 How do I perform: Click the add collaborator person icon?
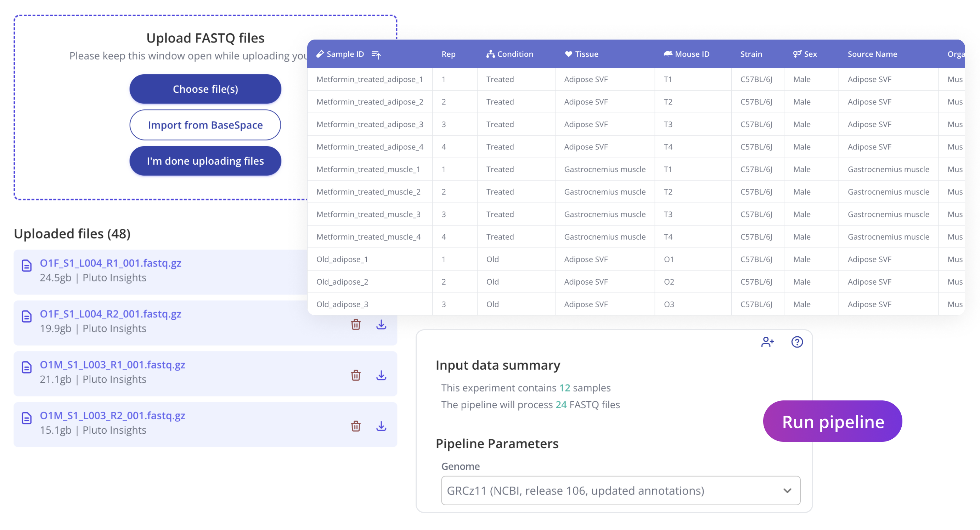767,342
